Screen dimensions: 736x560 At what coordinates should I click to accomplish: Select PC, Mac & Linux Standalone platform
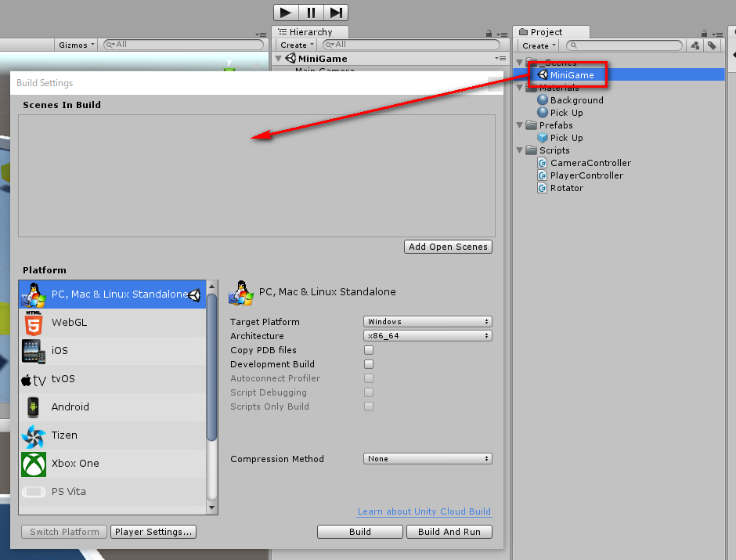click(x=112, y=294)
